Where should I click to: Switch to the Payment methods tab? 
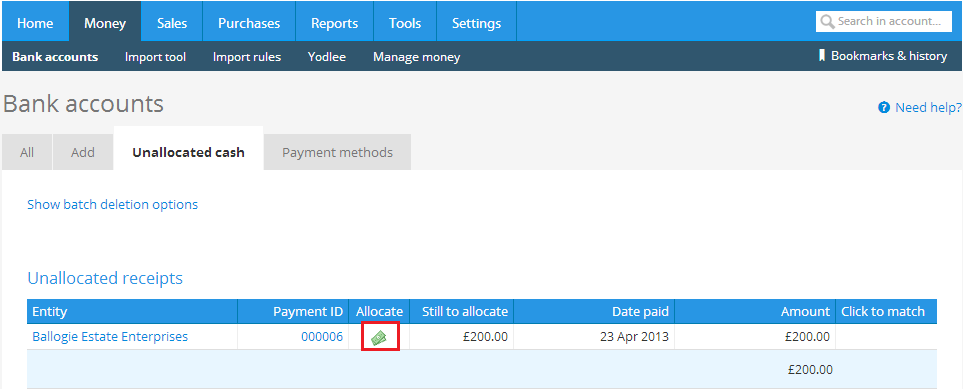pos(337,152)
